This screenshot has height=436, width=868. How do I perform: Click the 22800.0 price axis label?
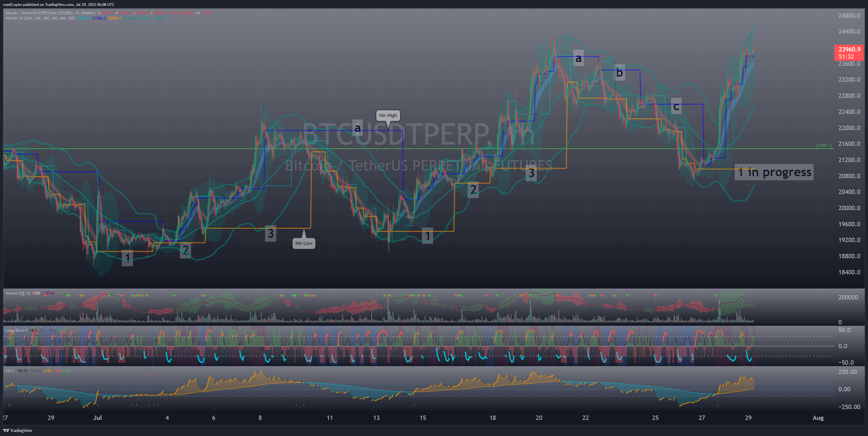pos(849,96)
